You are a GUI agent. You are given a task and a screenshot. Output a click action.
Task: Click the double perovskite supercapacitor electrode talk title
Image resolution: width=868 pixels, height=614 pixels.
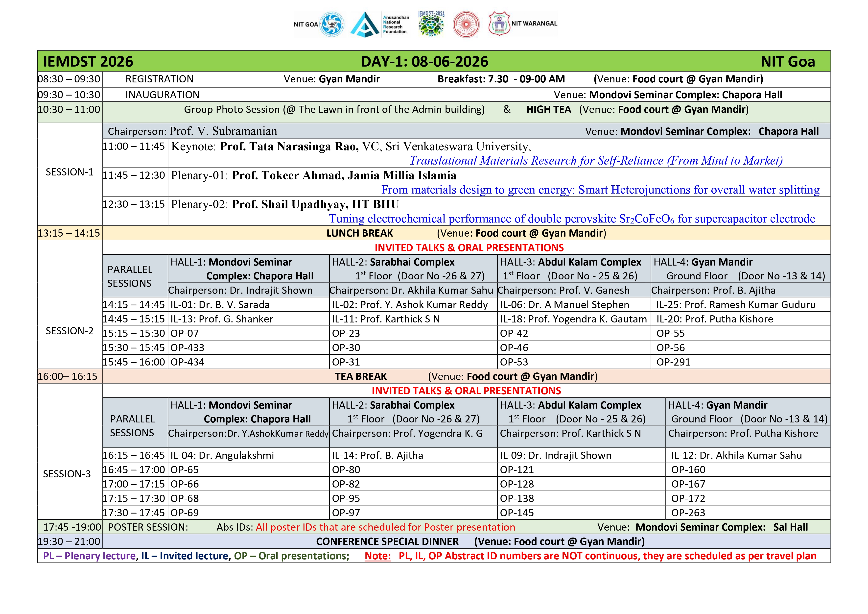point(572,219)
